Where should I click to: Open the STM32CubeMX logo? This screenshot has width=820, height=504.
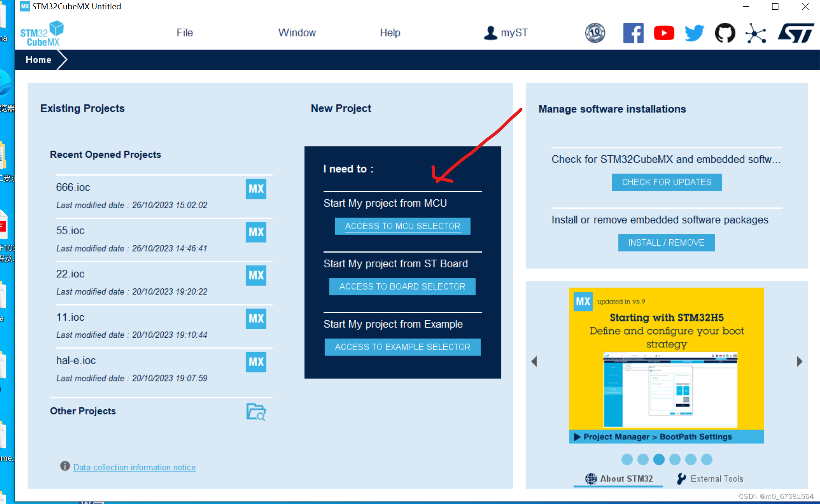pyautogui.click(x=42, y=34)
